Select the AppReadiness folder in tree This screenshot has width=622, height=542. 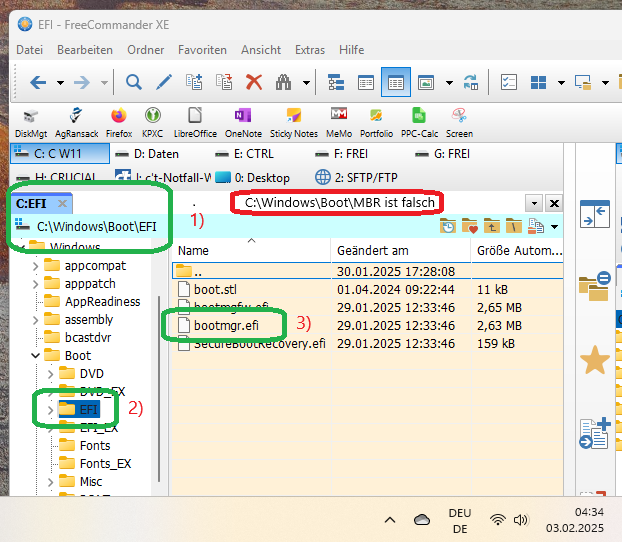pyautogui.click(x=102, y=302)
